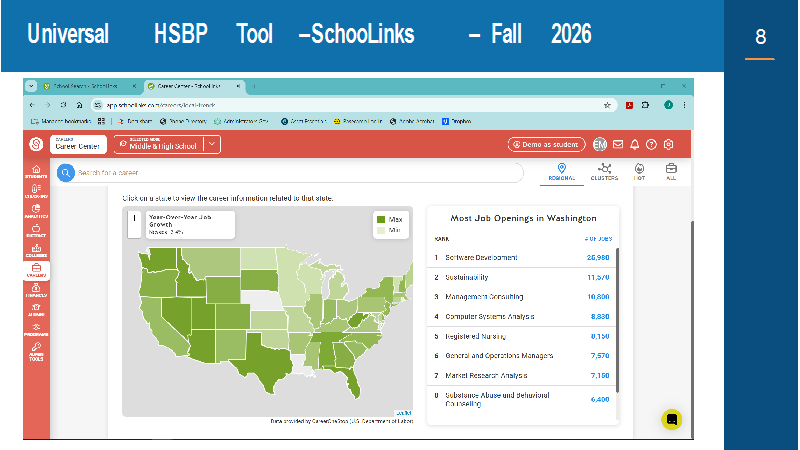Open a new browser tab
The height and width of the screenshot is (450, 800).
254,86
